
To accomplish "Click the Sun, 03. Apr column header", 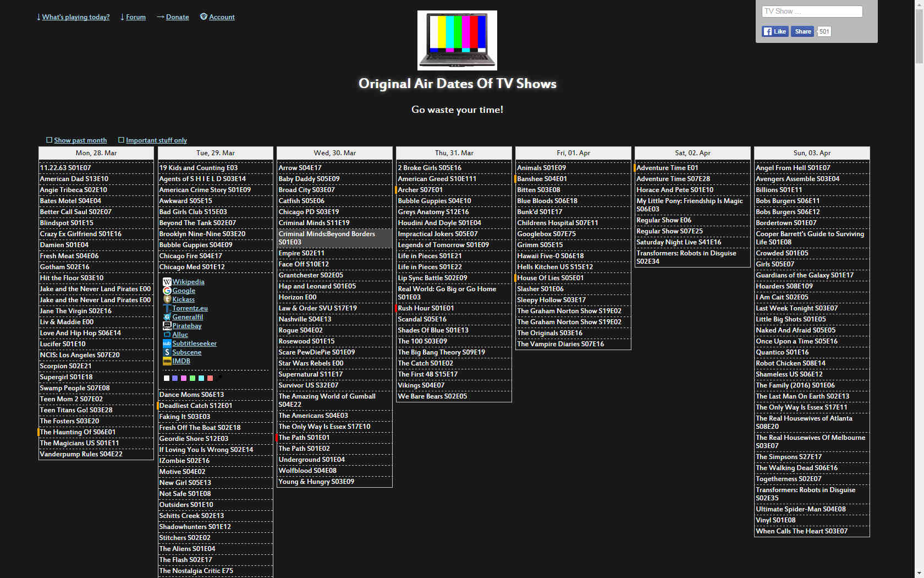I will pyautogui.click(x=812, y=153).
